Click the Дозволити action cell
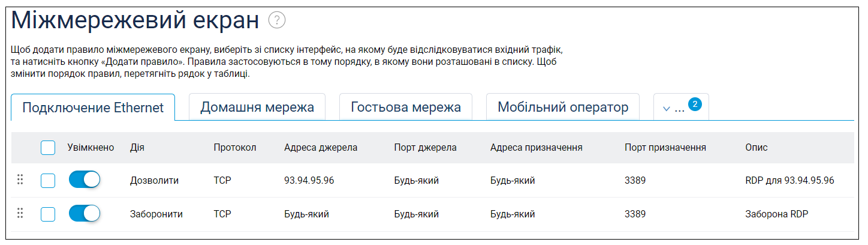The height and width of the screenshot is (245, 868). (x=154, y=180)
